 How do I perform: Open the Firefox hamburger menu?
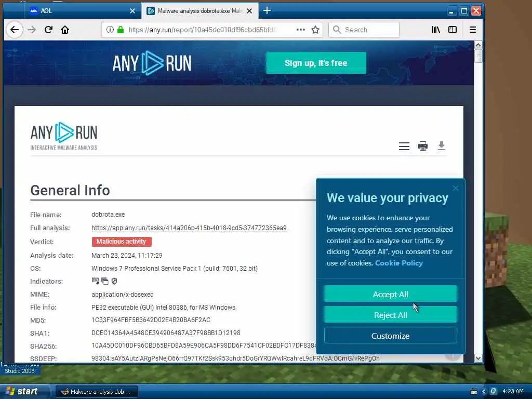click(x=473, y=30)
